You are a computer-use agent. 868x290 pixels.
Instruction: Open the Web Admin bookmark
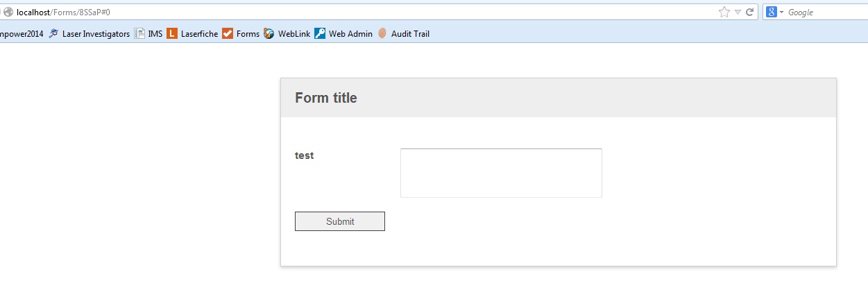(350, 33)
